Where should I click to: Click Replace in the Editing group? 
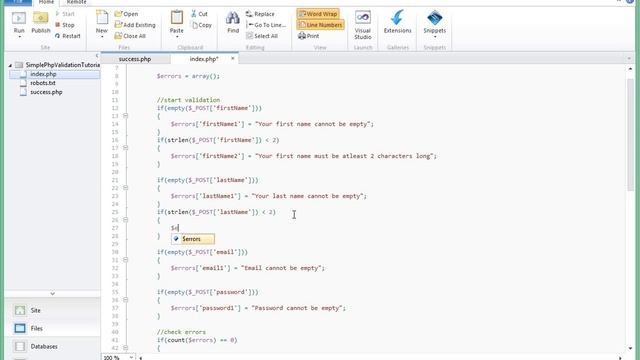(260, 14)
